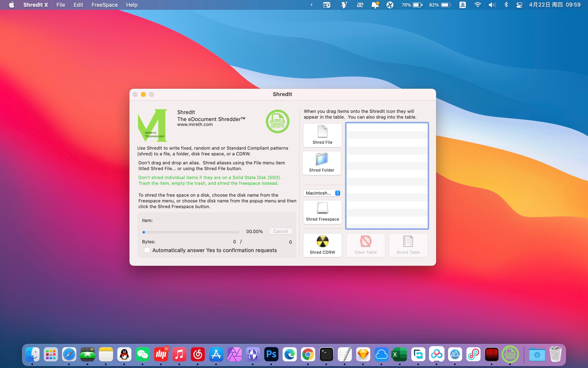Open Photoshop from the dock
Viewport: 588px width, 368px height.
coord(271,354)
